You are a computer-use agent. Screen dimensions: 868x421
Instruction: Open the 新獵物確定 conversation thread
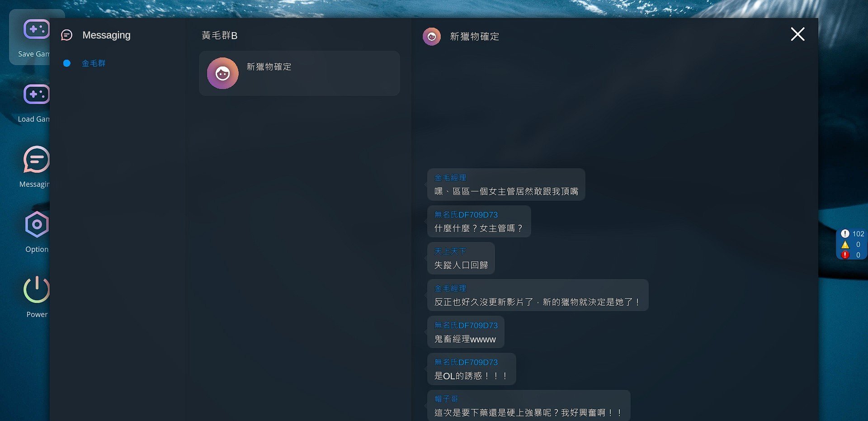pyautogui.click(x=299, y=73)
